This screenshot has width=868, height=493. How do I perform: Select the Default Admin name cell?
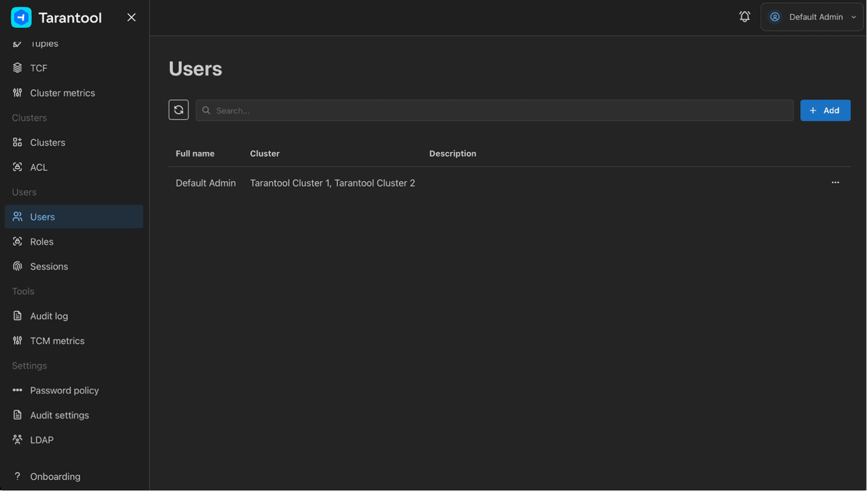205,183
